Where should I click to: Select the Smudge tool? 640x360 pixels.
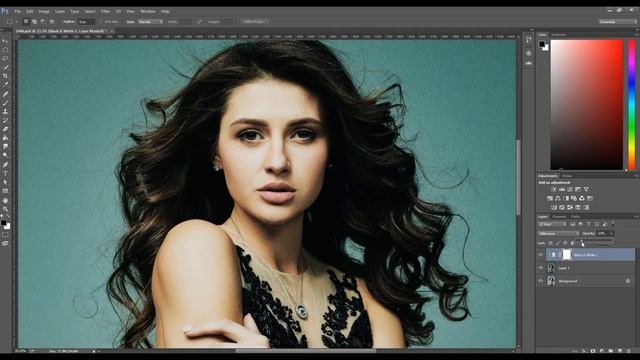pyautogui.click(x=5, y=147)
